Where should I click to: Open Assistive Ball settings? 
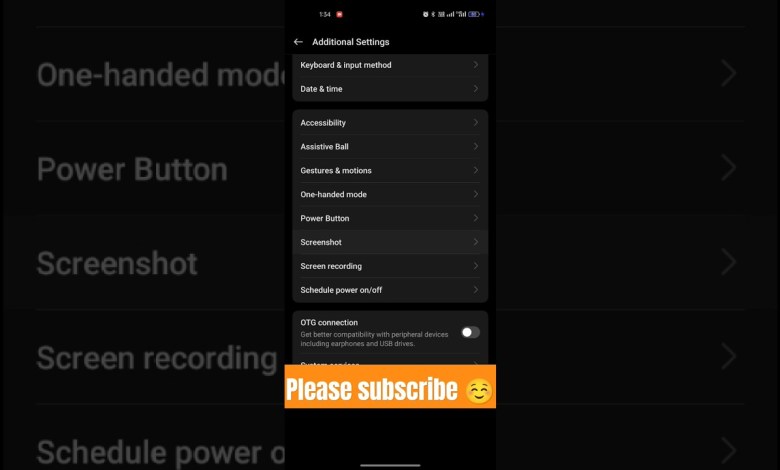[x=390, y=146]
